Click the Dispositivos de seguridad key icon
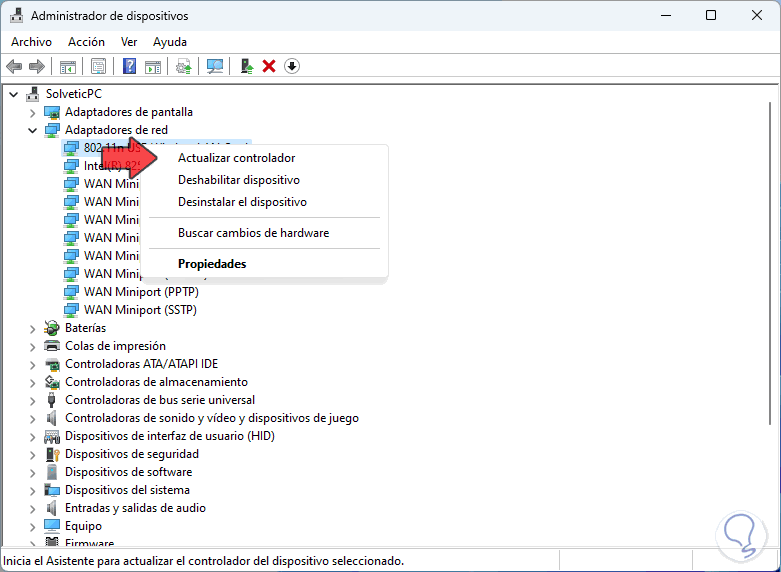The width and height of the screenshot is (781, 572). 52,454
